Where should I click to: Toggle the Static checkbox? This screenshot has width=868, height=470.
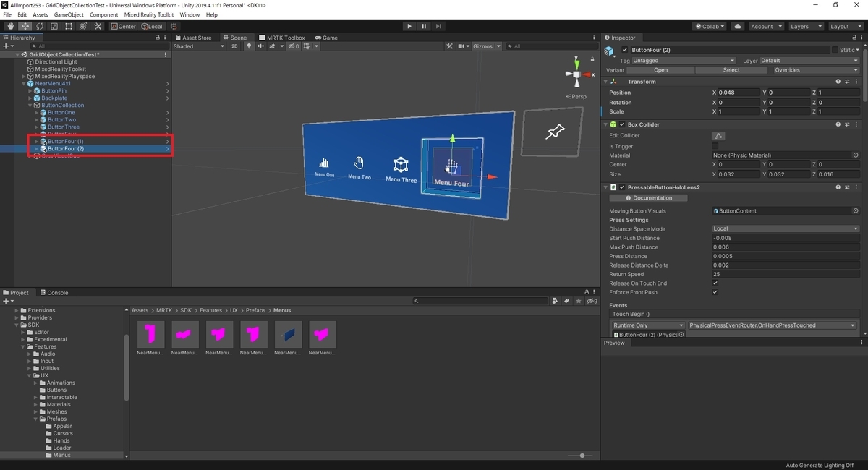[x=835, y=50]
